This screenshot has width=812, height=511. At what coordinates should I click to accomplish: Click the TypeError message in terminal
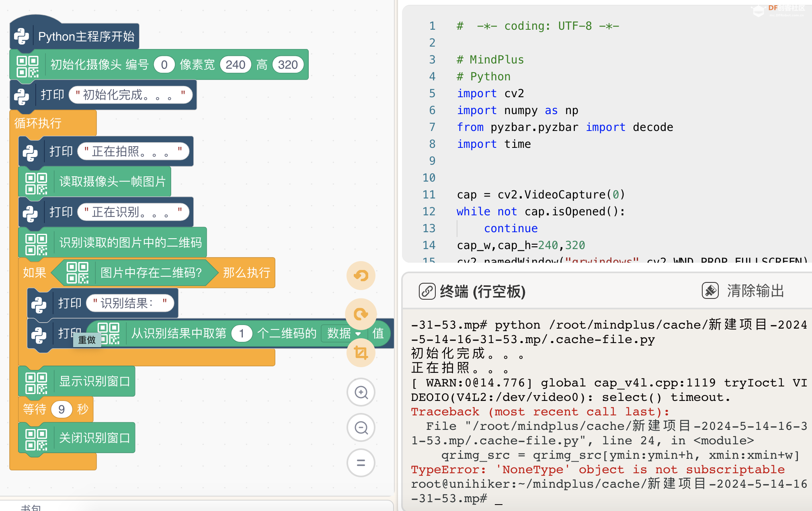click(598, 469)
